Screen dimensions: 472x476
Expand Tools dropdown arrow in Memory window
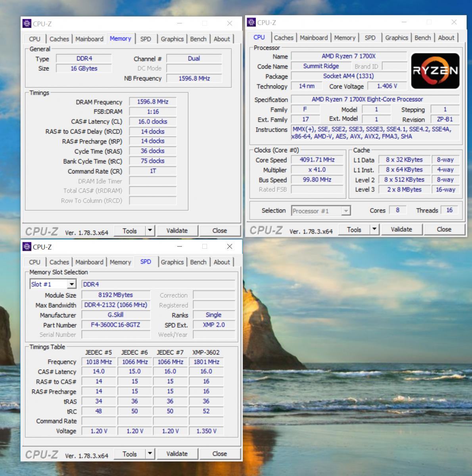click(150, 231)
